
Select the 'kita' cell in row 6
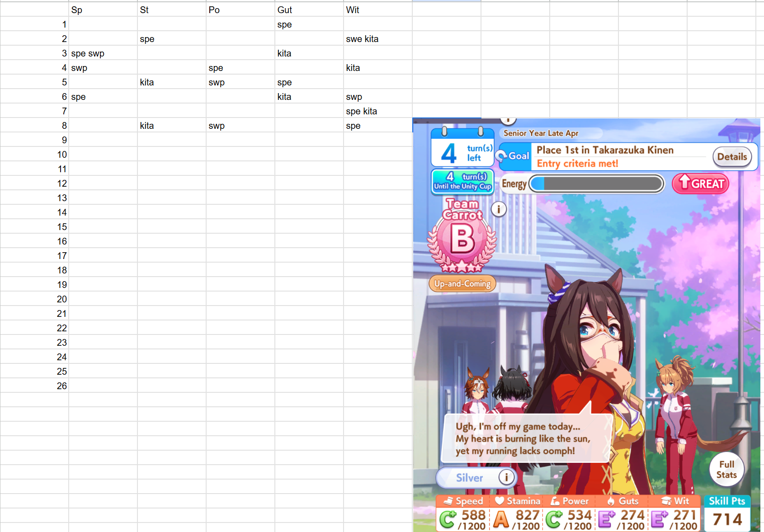309,97
